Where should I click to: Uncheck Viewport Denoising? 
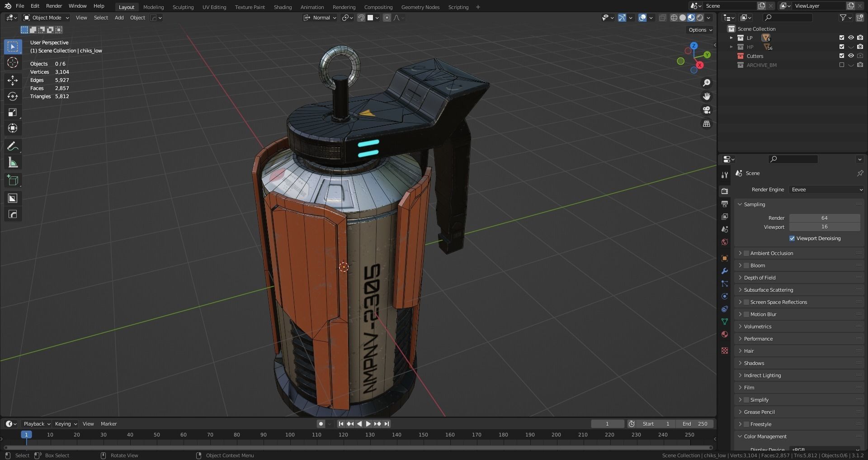click(792, 238)
